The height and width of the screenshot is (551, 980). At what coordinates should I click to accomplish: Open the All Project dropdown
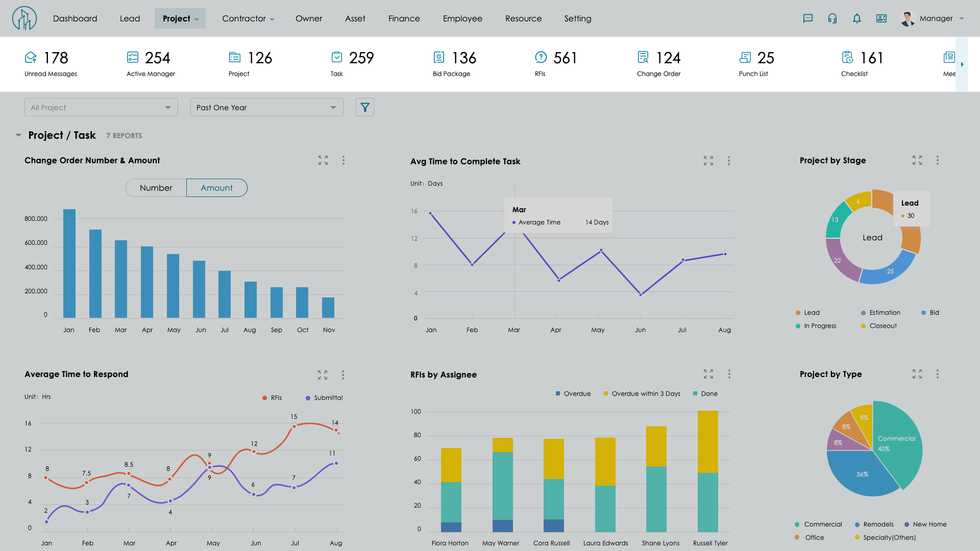click(101, 108)
